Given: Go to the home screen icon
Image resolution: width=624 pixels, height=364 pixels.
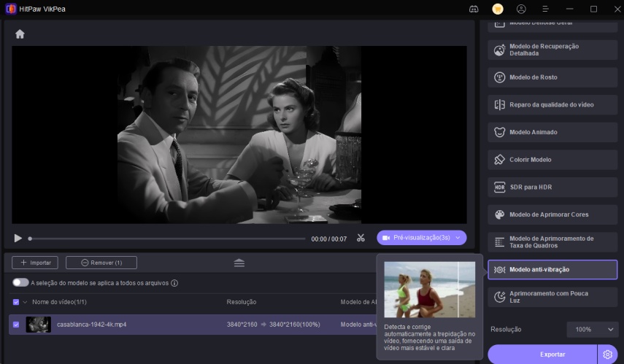Looking at the screenshot, I should point(20,34).
